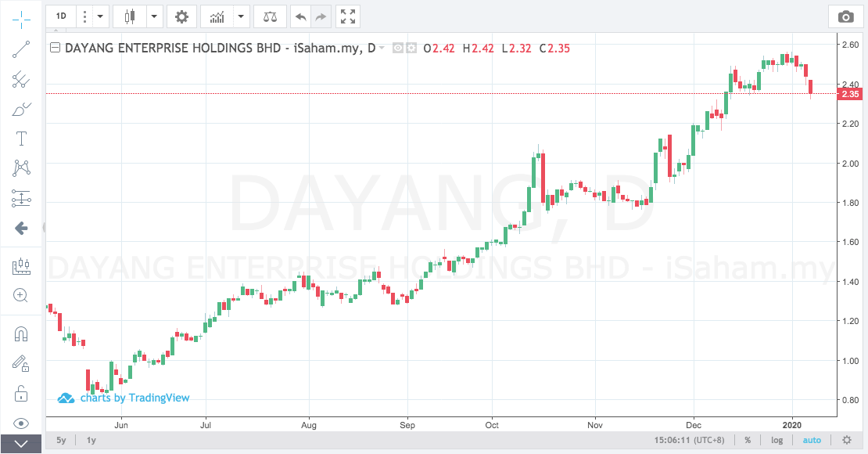Open the charts by TradingView link
Screen dimensions: 868x454
[124, 398]
